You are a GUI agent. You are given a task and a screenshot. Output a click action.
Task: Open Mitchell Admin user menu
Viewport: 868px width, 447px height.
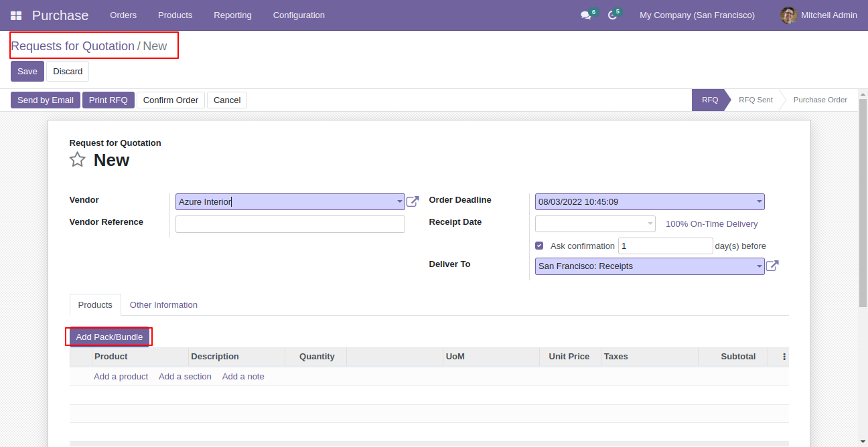click(819, 15)
